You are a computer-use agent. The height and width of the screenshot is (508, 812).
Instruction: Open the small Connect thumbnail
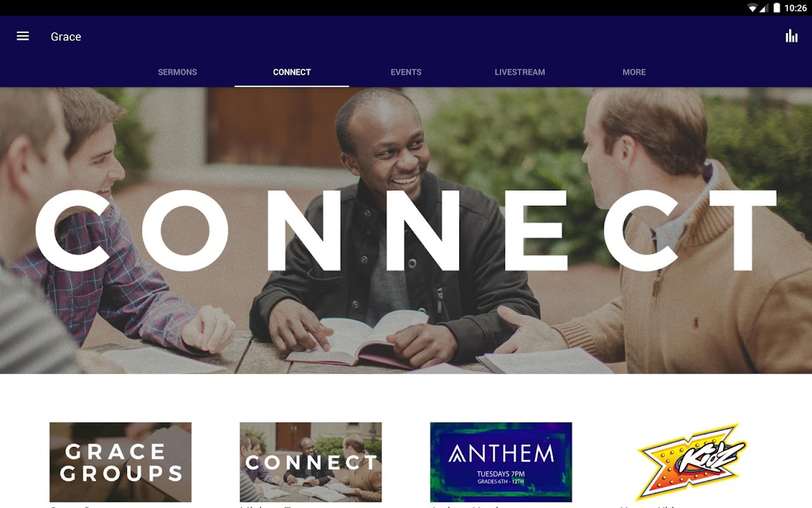[x=311, y=462]
